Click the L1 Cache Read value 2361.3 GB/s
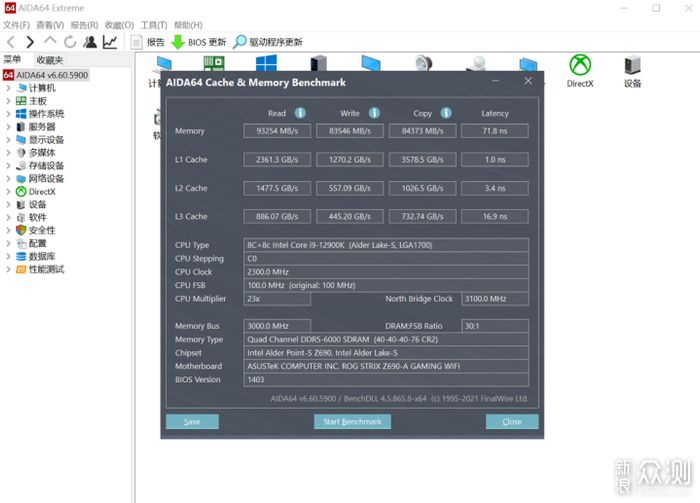This screenshot has width=700, height=503. click(277, 159)
